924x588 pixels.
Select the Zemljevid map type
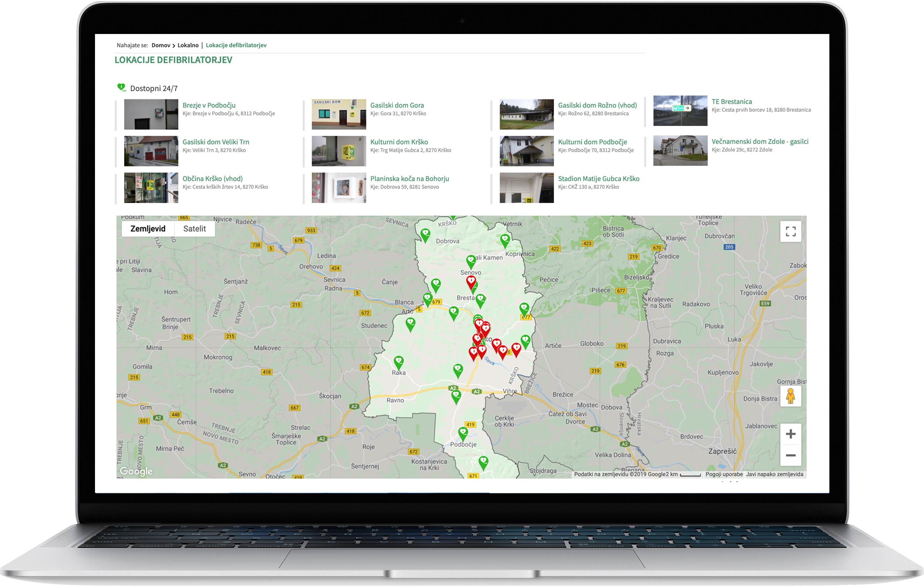pos(148,229)
